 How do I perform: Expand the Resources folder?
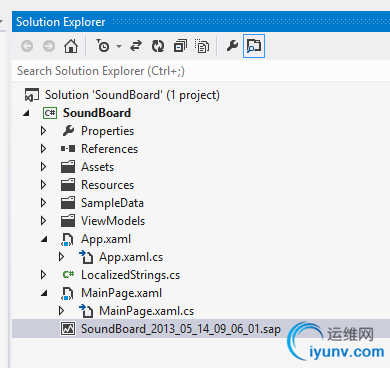(x=43, y=185)
